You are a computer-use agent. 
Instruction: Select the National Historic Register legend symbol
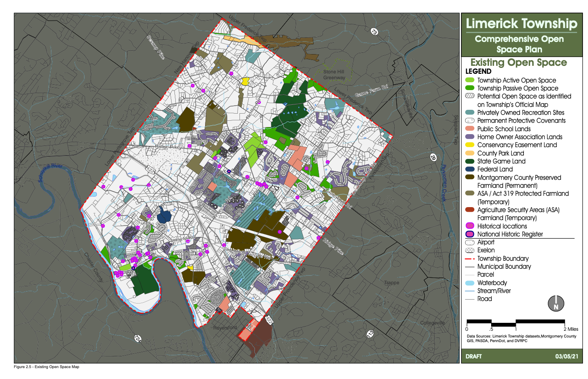pos(470,234)
